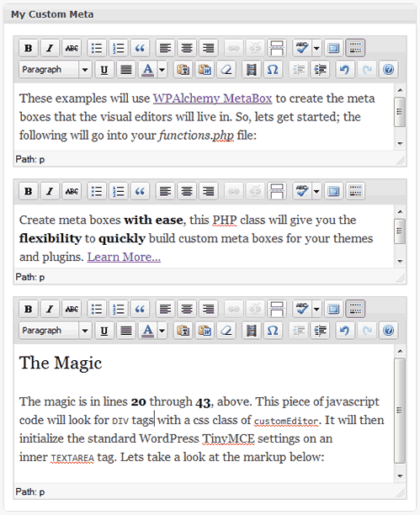Toggle Underline in the first editor
Screen dimensions: 420x515
tap(104, 70)
